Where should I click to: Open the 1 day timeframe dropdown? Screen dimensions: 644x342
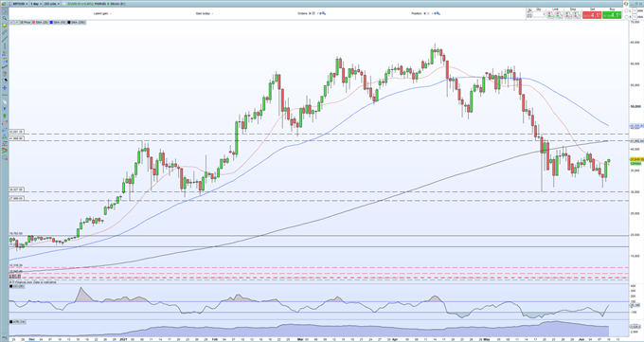36,4
